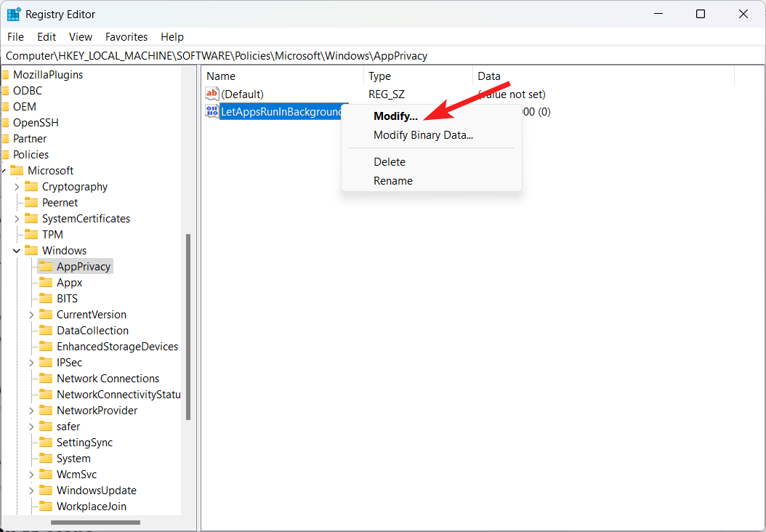Expand the NetworkProvider key

[32, 411]
